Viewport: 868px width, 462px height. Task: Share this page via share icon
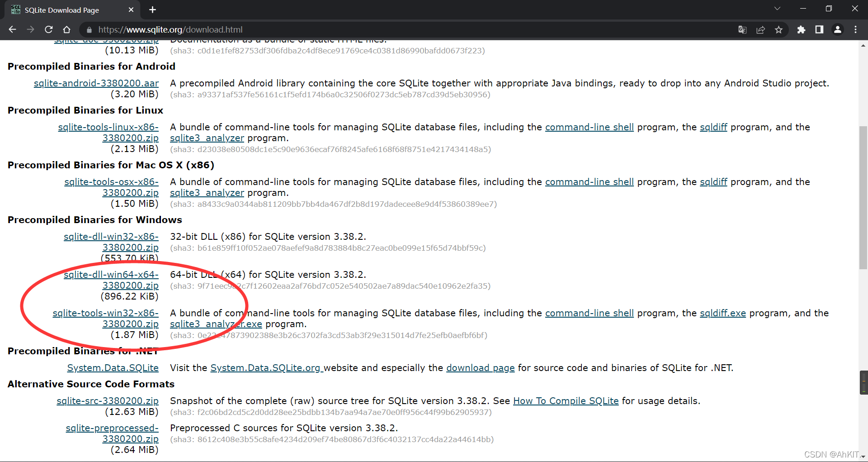coord(760,29)
